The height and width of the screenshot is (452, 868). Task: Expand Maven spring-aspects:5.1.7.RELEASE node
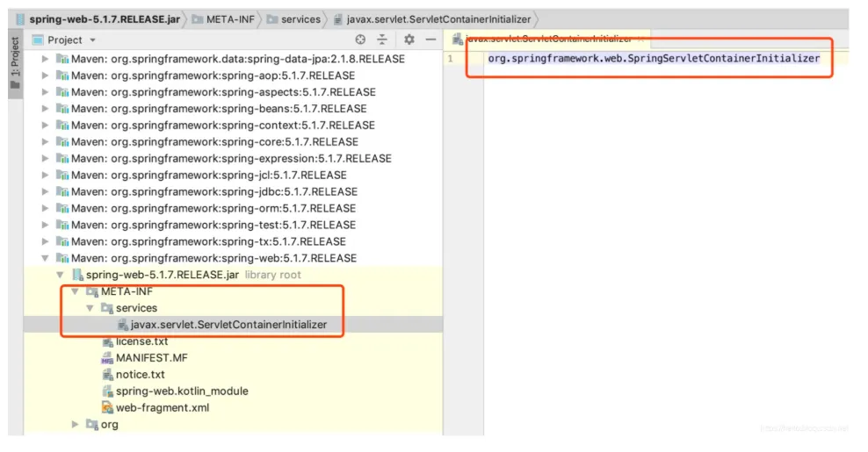pyautogui.click(x=46, y=92)
